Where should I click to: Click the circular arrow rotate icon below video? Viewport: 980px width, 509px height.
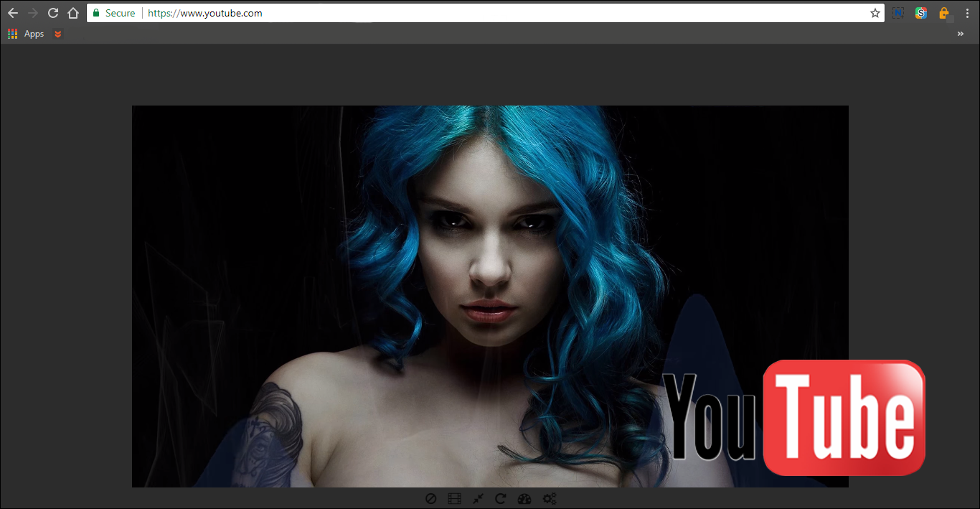pyautogui.click(x=500, y=498)
